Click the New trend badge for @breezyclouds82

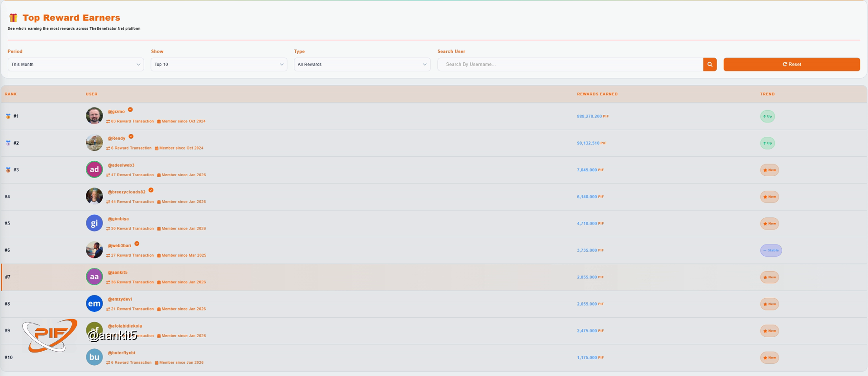(769, 197)
